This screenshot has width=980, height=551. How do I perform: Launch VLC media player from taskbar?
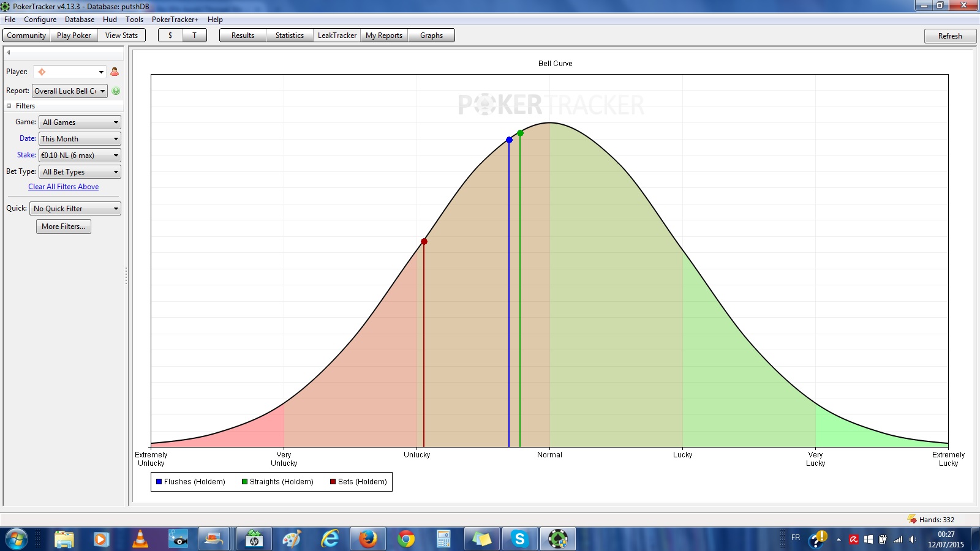pyautogui.click(x=140, y=539)
